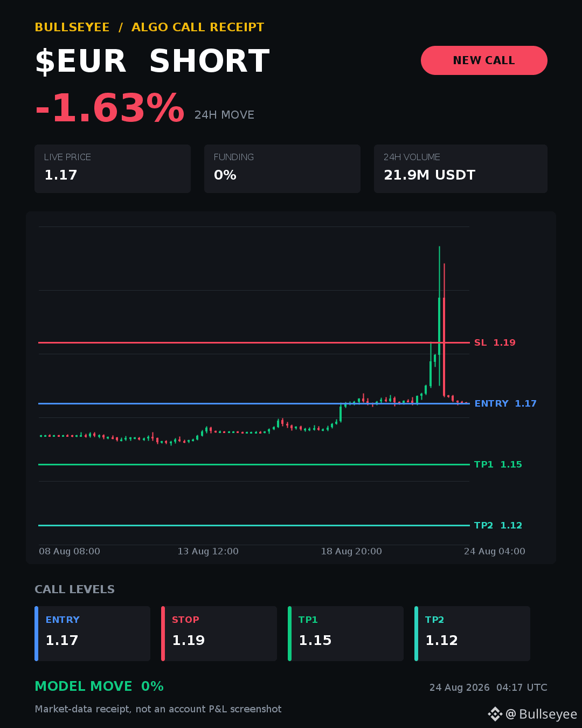582x728 pixels.
Task: Click the SL 1.19 chart label
Action: click(x=495, y=342)
